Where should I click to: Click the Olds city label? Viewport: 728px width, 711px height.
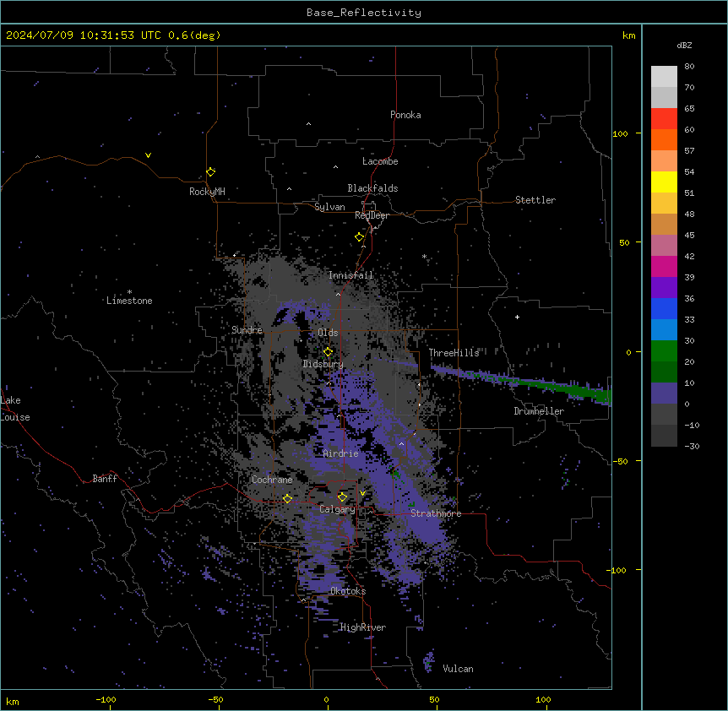click(x=328, y=333)
